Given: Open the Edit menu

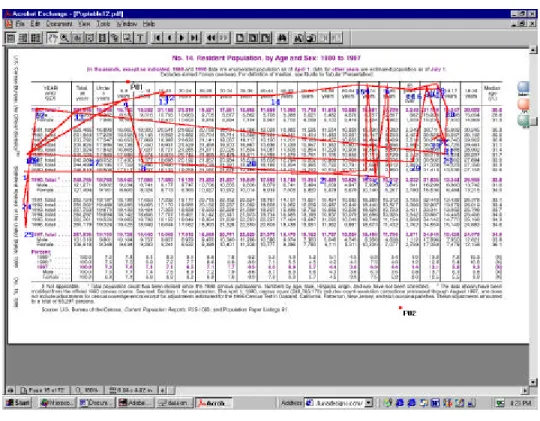Looking at the screenshot, I should (x=35, y=24).
